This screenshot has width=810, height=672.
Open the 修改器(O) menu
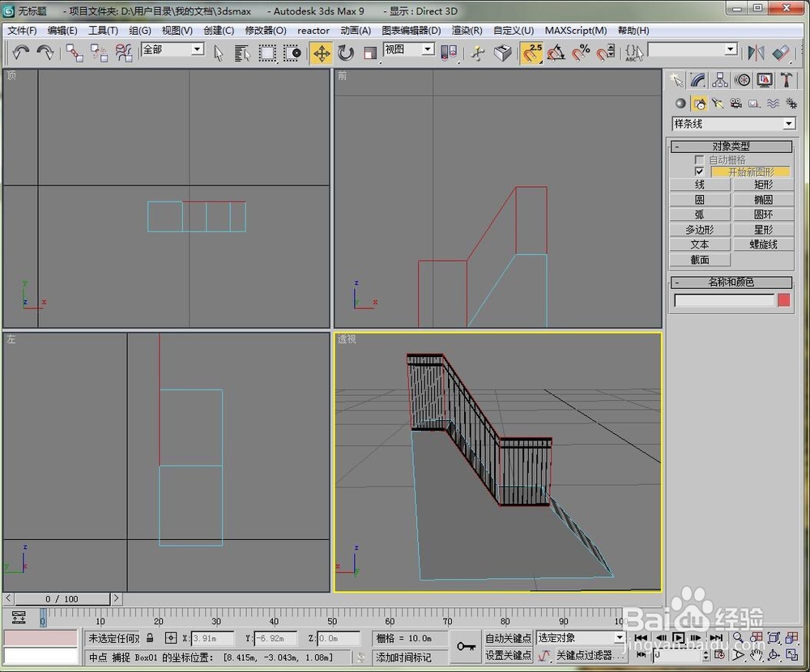click(266, 31)
